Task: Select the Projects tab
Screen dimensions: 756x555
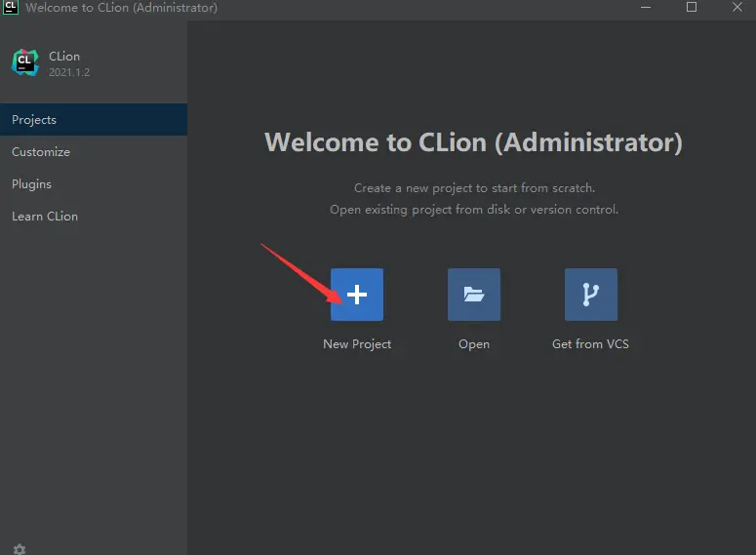Action: coord(94,120)
